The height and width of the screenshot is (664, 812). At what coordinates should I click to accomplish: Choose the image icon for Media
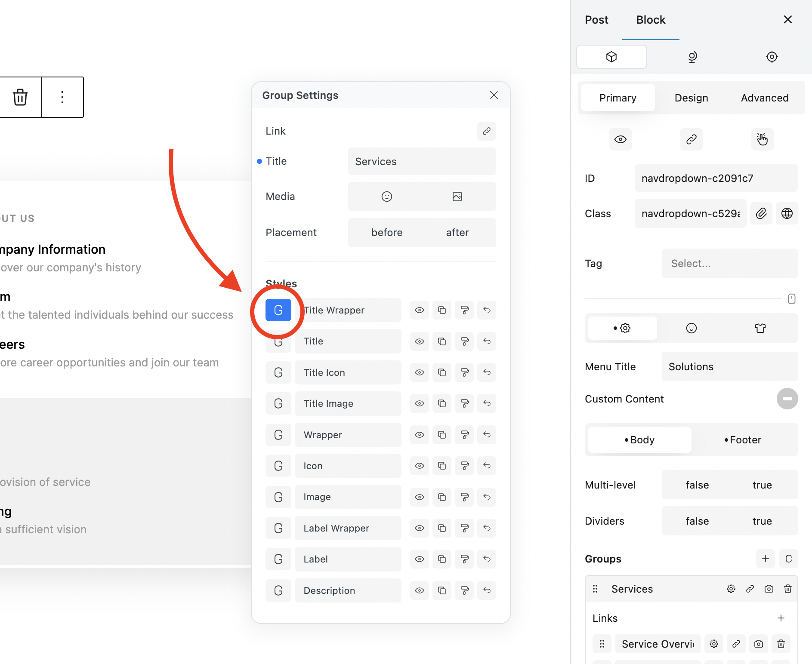[457, 197]
